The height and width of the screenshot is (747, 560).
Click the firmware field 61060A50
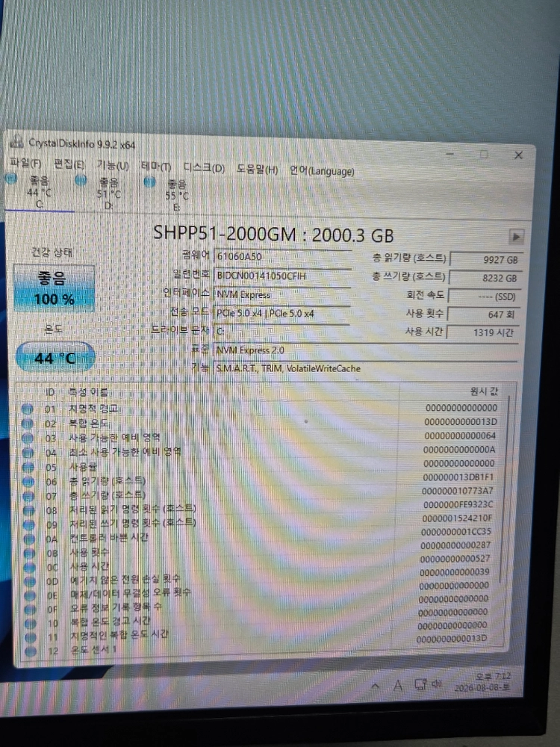282,256
